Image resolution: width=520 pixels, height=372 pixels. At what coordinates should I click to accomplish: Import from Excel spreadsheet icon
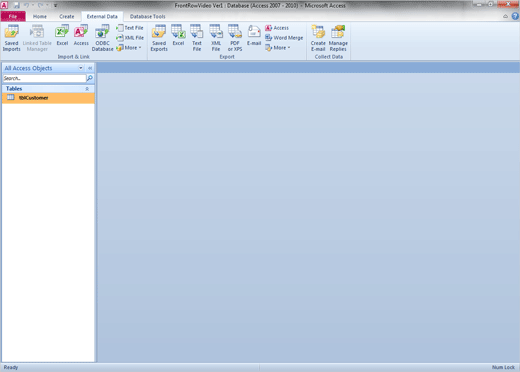click(62, 35)
